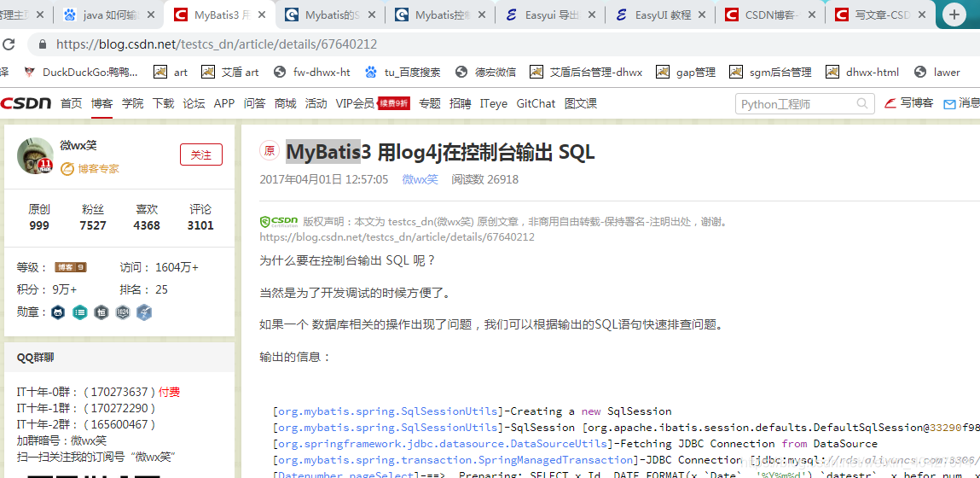The height and width of the screenshot is (478, 980).
Task: Open the 德宏微信 bookmark
Action: [x=485, y=72]
